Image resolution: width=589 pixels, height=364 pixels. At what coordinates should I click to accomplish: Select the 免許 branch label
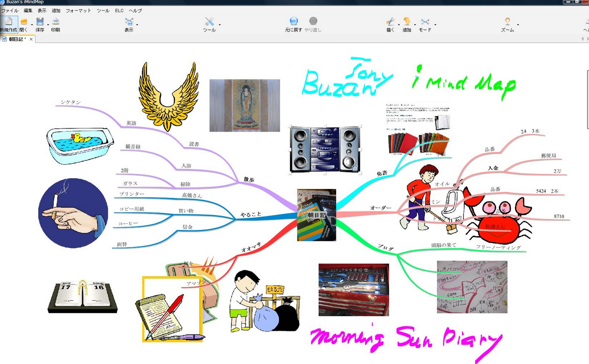[x=382, y=173]
